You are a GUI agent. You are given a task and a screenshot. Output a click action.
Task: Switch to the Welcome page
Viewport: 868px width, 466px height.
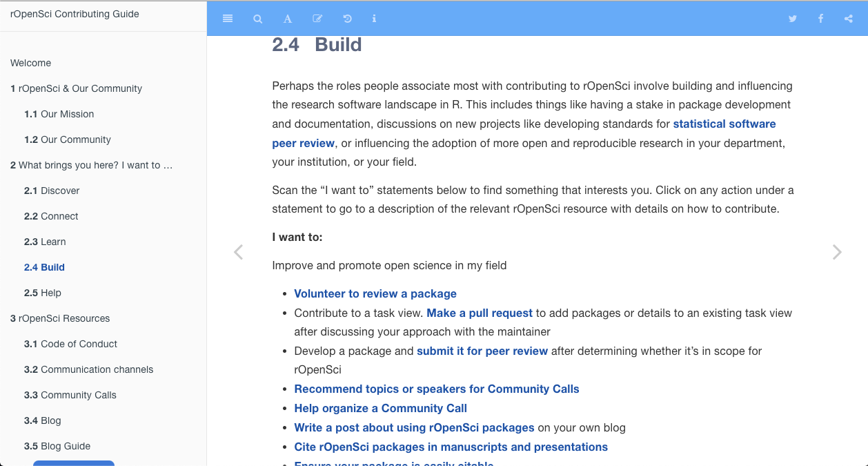[30, 63]
